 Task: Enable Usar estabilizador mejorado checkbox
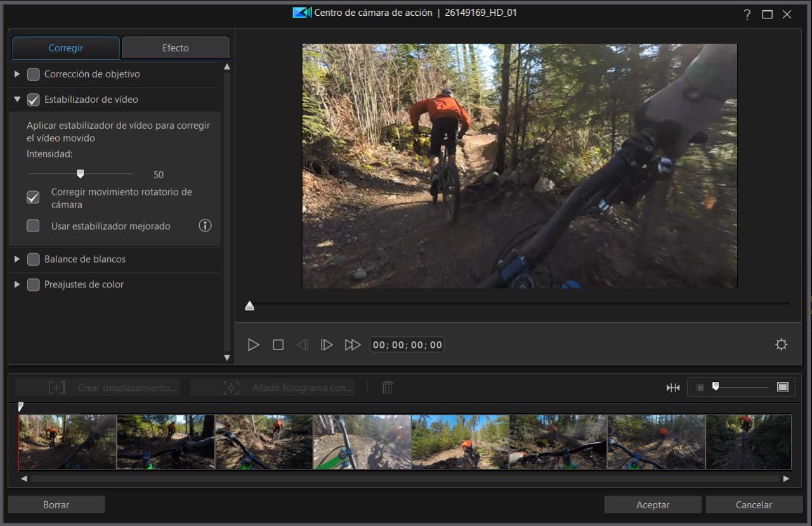(x=33, y=226)
